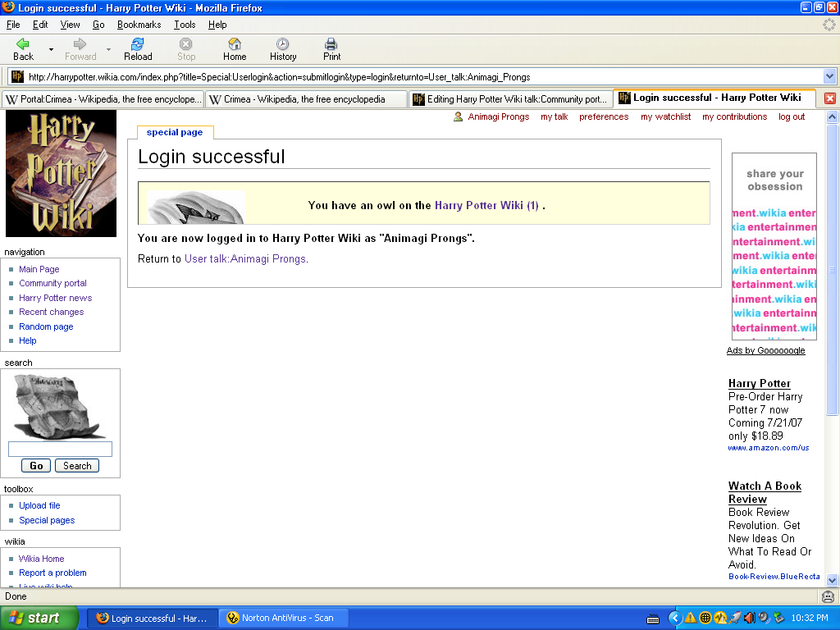Click the keyboard icon in system tray

(652, 619)
